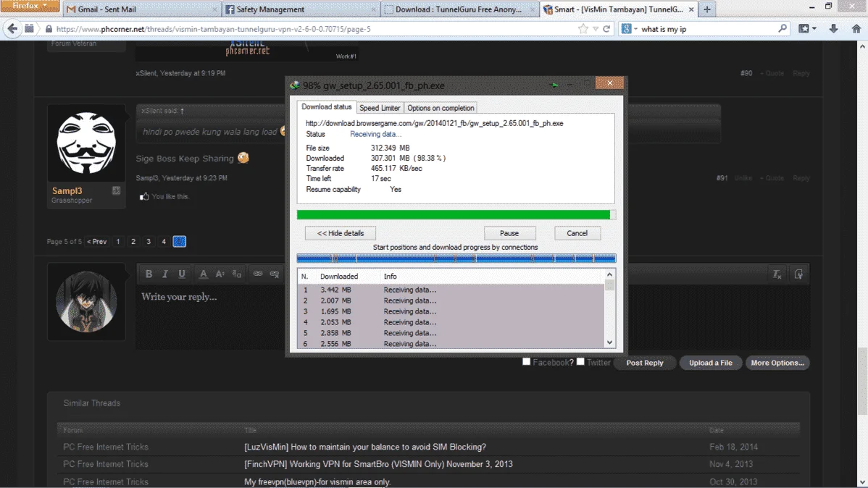
Task: Switch to Download : TunnelGuru tab
Action: point(459,9)
